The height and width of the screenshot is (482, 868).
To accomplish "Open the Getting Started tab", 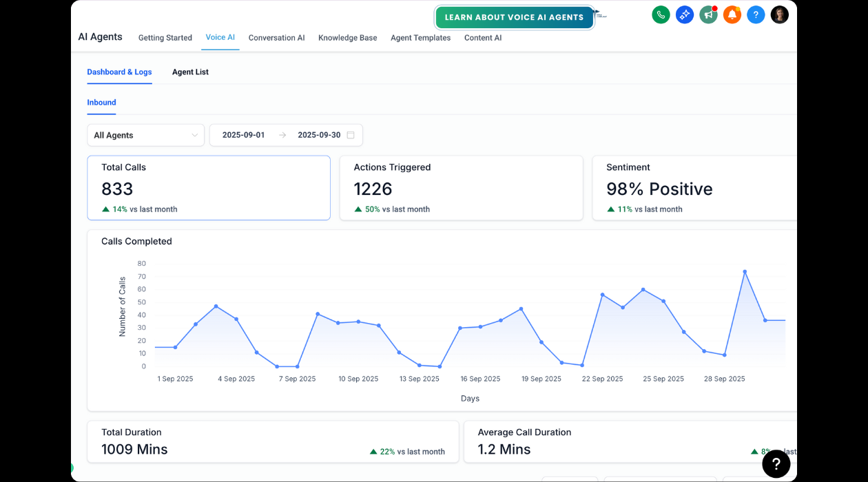I will tap(165, 38).
